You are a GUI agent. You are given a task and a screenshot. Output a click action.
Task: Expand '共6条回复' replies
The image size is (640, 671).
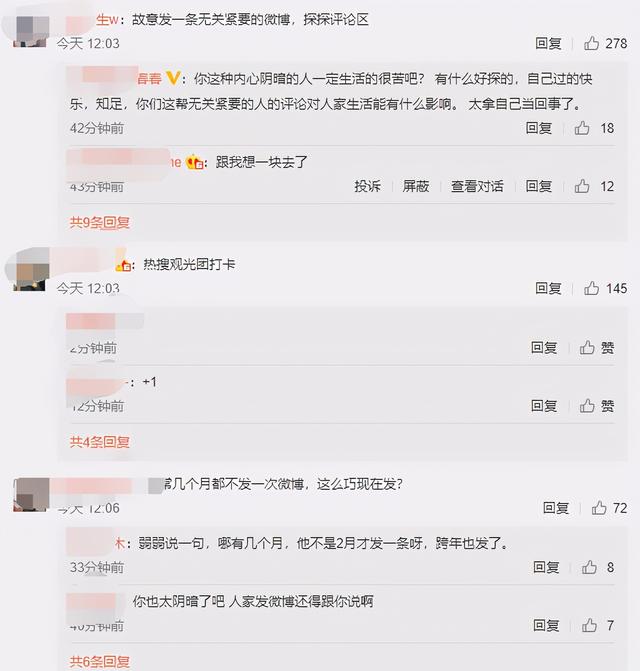pyautogui.click(x=100, y=661)
